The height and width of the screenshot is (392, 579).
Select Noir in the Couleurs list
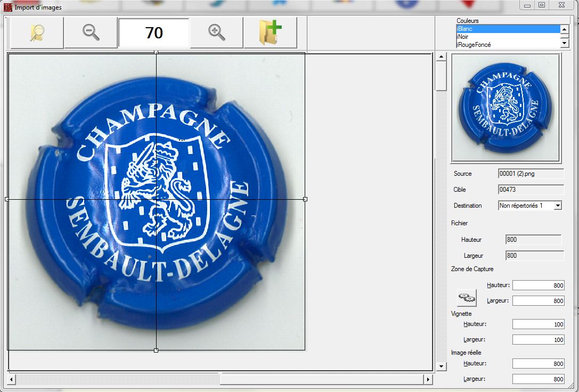tap(508, 37)
